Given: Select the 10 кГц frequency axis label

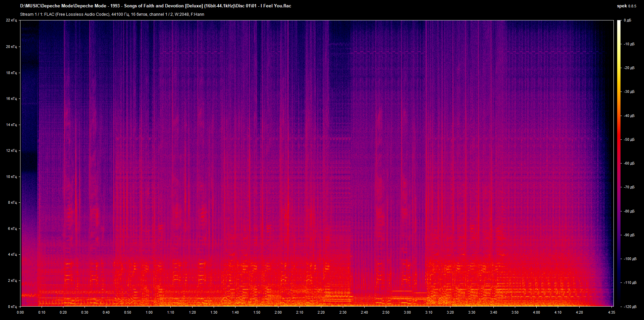Looking at the screenshot, I should [x=11, y=177].
